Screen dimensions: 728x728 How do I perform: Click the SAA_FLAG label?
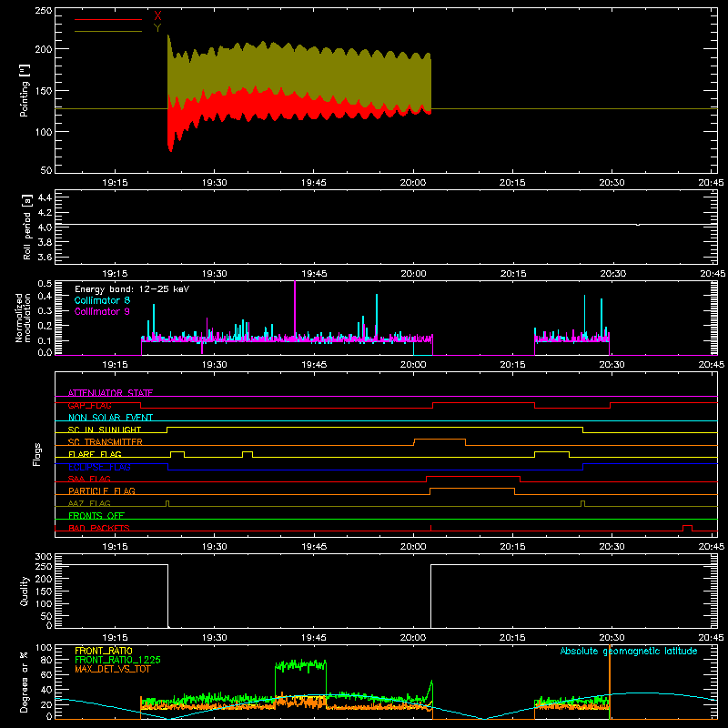click(x=89, y=479)
